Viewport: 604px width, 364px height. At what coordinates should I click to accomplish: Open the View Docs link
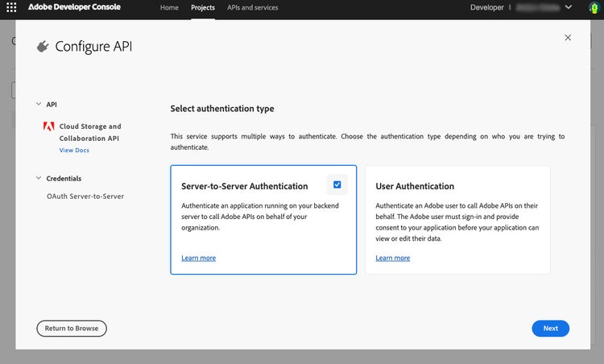74,151
